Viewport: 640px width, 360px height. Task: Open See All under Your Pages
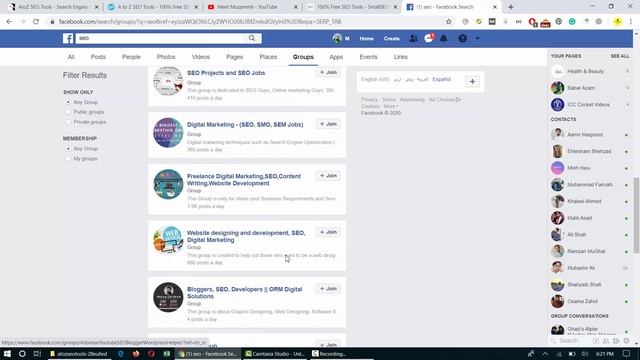coord(620,56)
